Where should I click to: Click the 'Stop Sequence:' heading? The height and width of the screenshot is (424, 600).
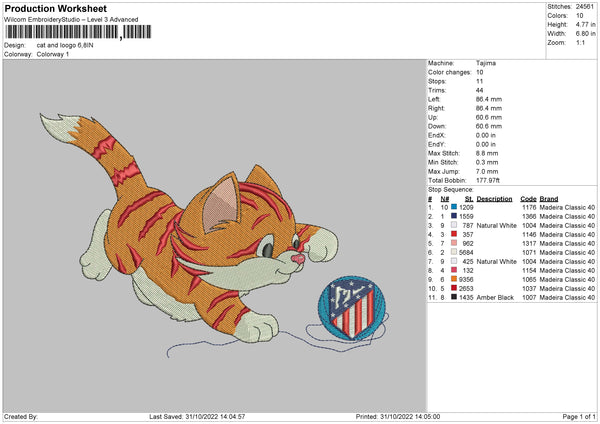450,189
